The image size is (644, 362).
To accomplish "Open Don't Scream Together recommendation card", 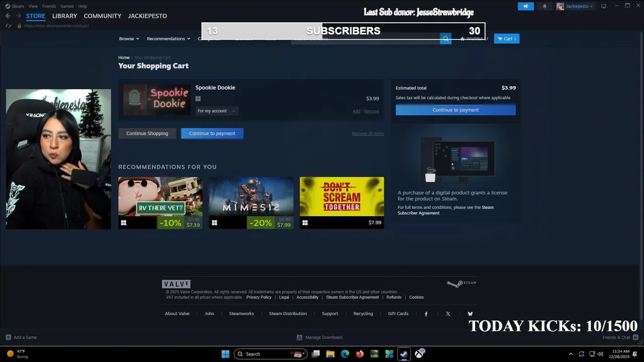I will pos(342,203).
